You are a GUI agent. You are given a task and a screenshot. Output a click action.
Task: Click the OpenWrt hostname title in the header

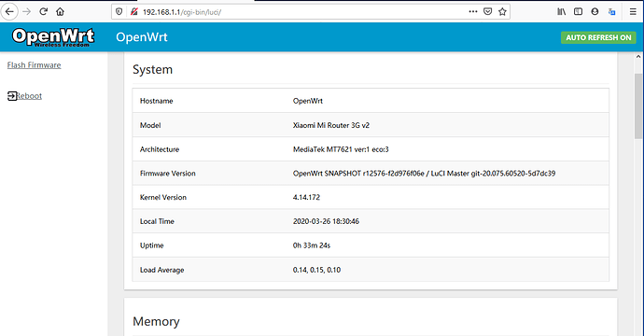click(x=142, y=37)
